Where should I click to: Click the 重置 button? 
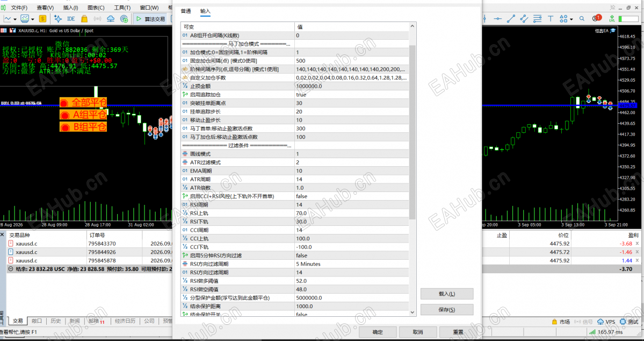(458, 332)
